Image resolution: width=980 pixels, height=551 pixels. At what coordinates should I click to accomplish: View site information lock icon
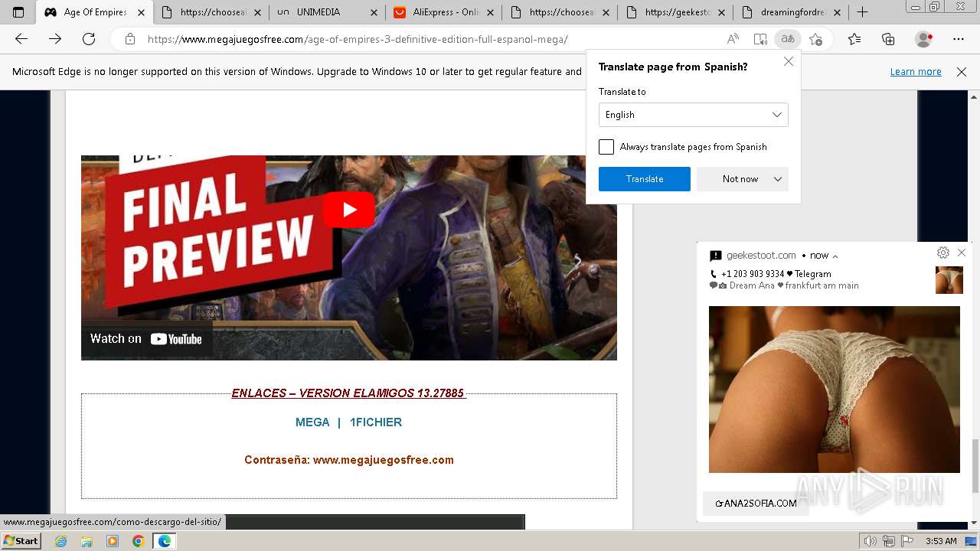click(130, 39)
